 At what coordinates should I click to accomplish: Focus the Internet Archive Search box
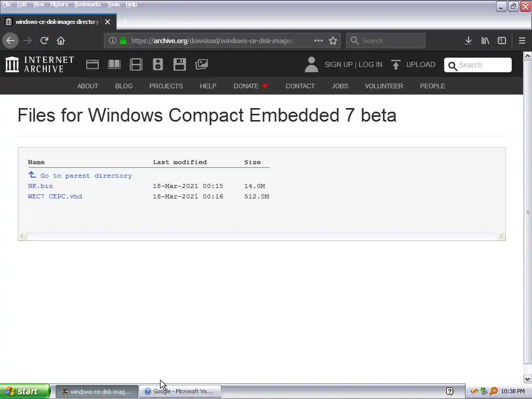(478, 65)
